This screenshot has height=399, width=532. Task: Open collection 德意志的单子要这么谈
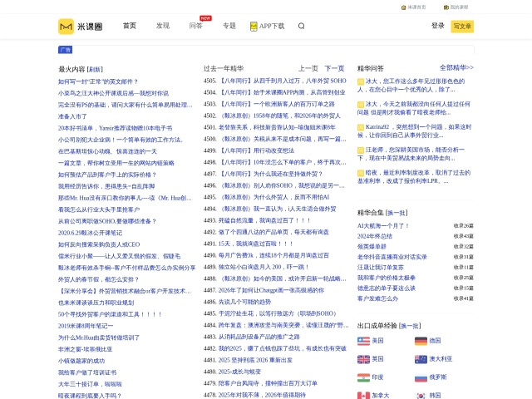coord(386,288)
